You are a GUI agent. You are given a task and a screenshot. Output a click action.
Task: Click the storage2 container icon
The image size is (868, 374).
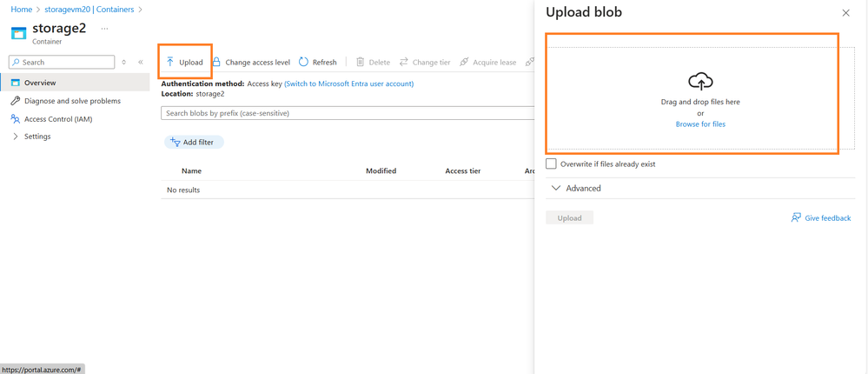pyautogui.click(x=19, y=33)
